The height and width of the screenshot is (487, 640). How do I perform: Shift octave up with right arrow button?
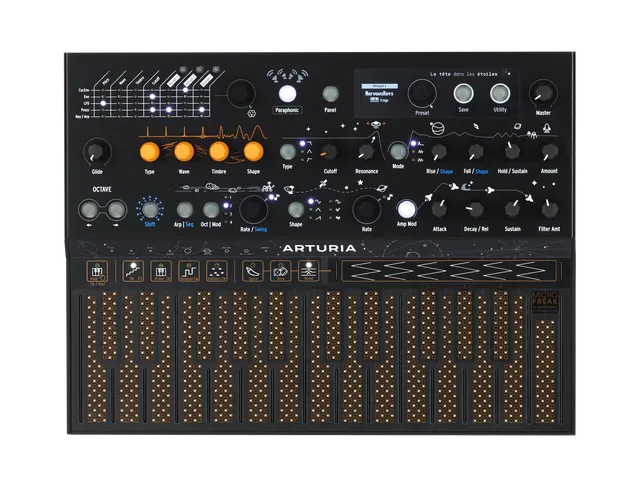coord(116,210)
